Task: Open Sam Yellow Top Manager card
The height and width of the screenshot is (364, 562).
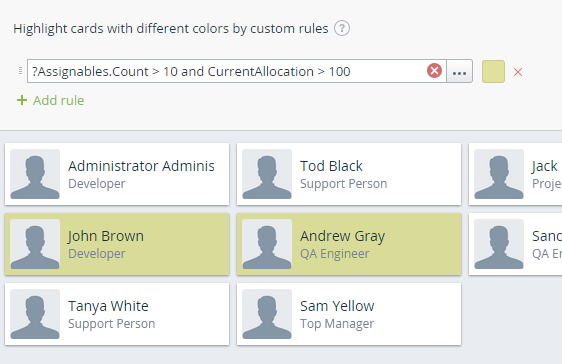Action: click(349, 314)
